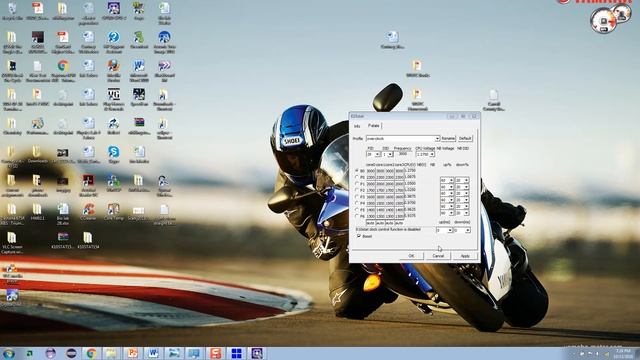Screen dimensions: 640x360
Task: Select the P5 state radio button
Action: [357, 210]
